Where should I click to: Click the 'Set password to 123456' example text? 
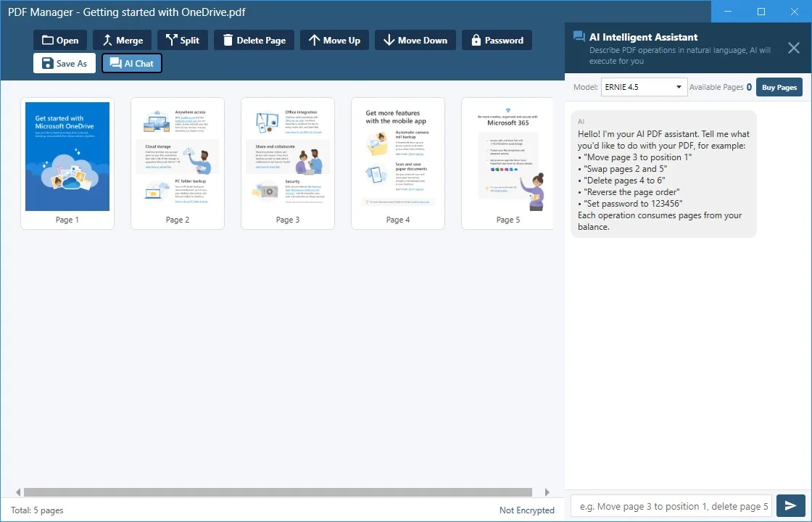click(x=633, y=204)
